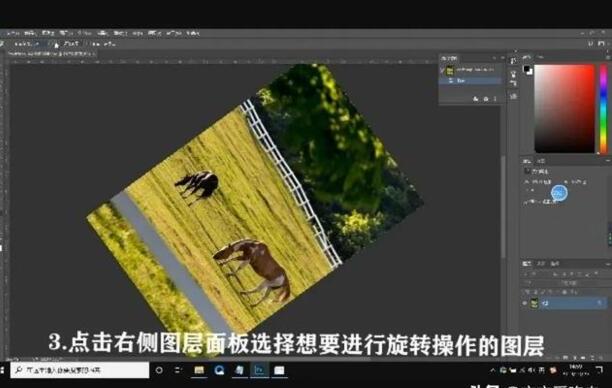The width and height of the screenshot is (612, 388).
Task: Click the Photoshop icon on the taskbar
Action: [259, 370]
